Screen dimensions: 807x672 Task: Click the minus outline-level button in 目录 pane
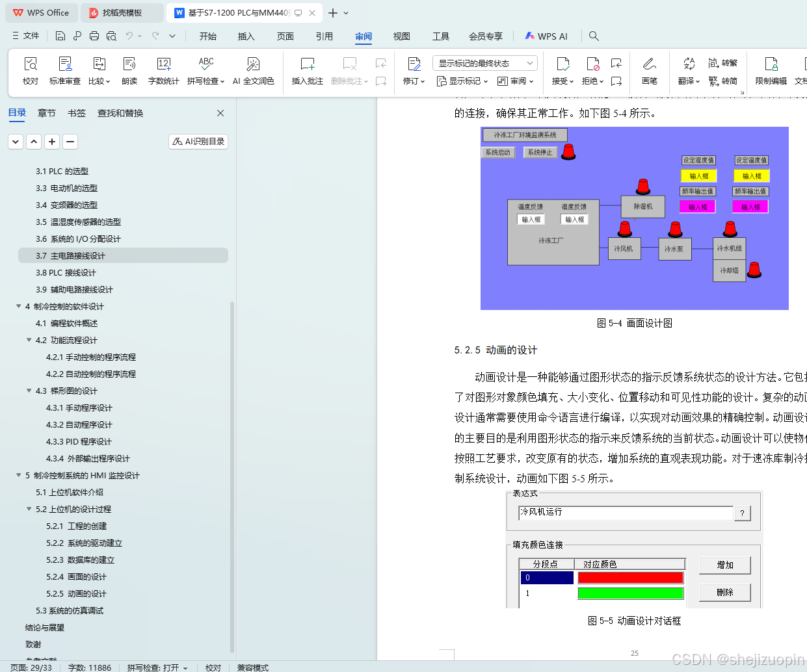(x=70, y=142)
